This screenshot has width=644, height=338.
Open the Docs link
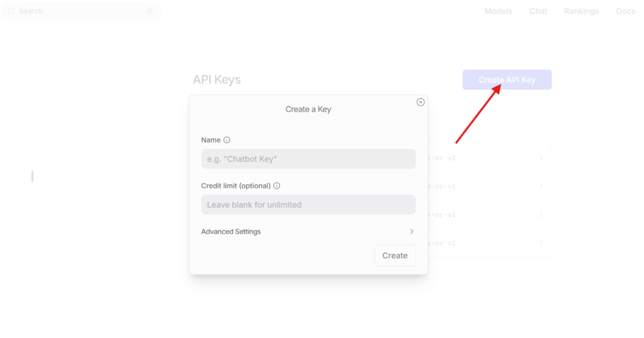click(626, 11)
